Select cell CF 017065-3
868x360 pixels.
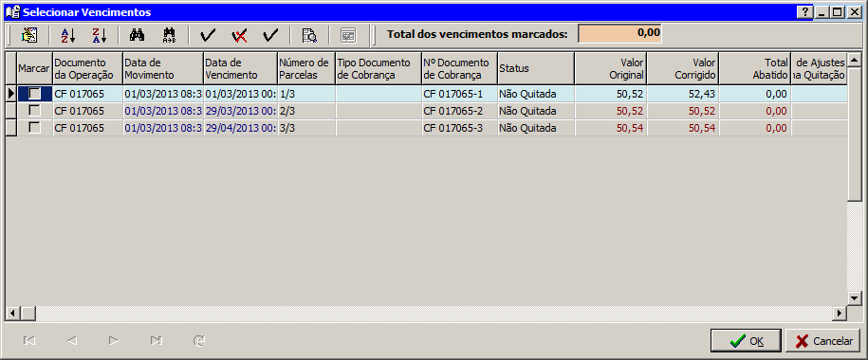coord(459,128)
